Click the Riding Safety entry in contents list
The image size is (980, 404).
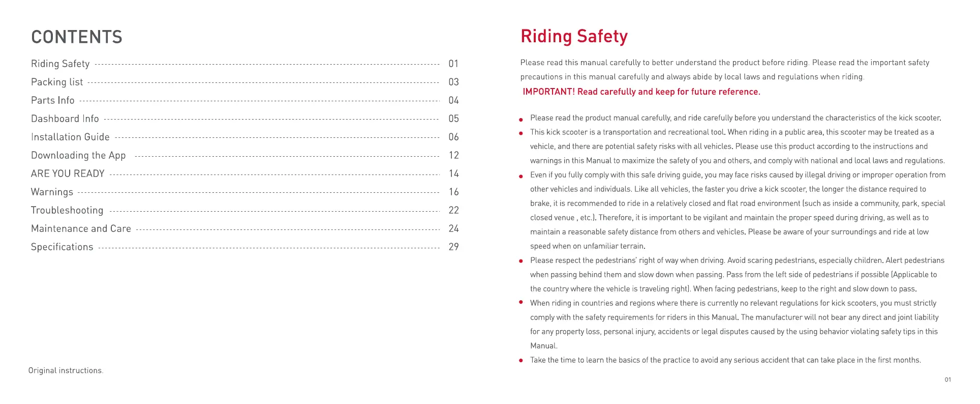(60, 64)
